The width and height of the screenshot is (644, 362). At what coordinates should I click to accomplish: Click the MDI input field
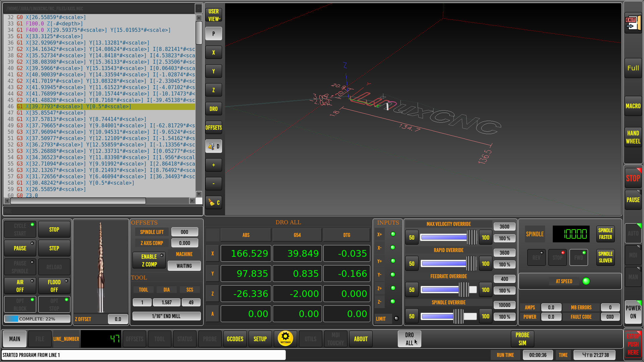click(103, 211)
